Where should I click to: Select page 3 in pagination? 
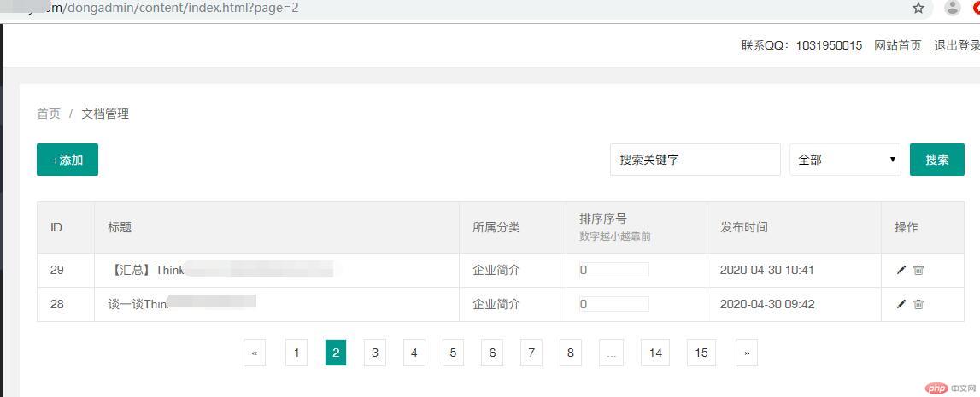[x=374, y=353]
